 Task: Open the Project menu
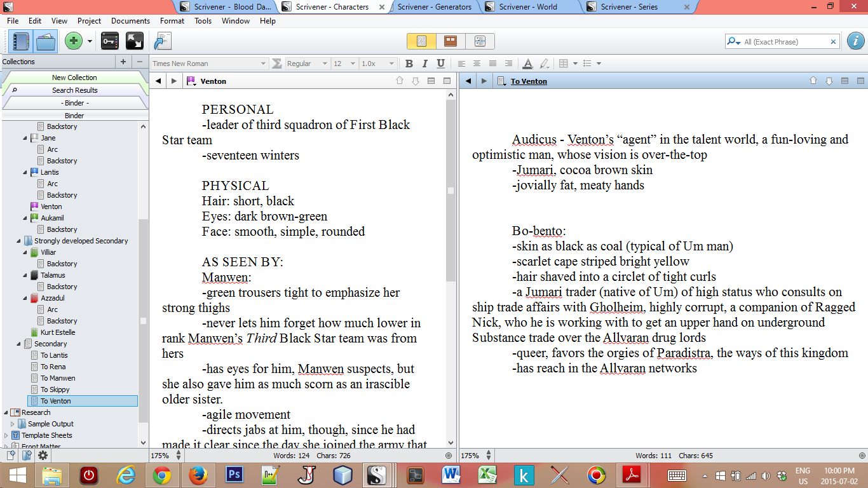click(90, 20)
